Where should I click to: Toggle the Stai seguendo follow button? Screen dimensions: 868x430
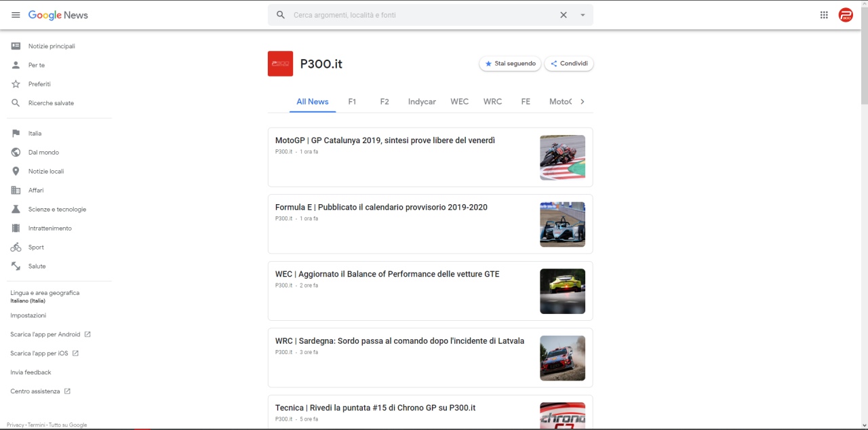[x=510, y=64]
